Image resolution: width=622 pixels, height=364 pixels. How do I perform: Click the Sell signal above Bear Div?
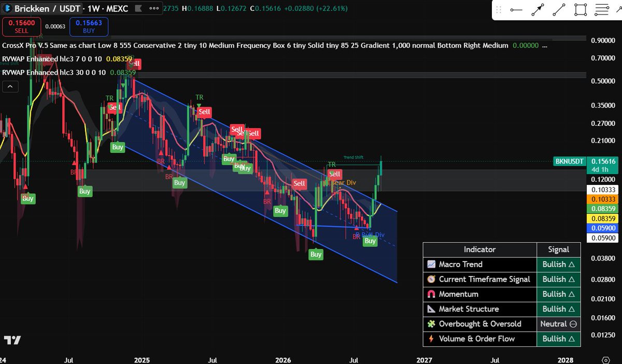[x=335, y=174]
